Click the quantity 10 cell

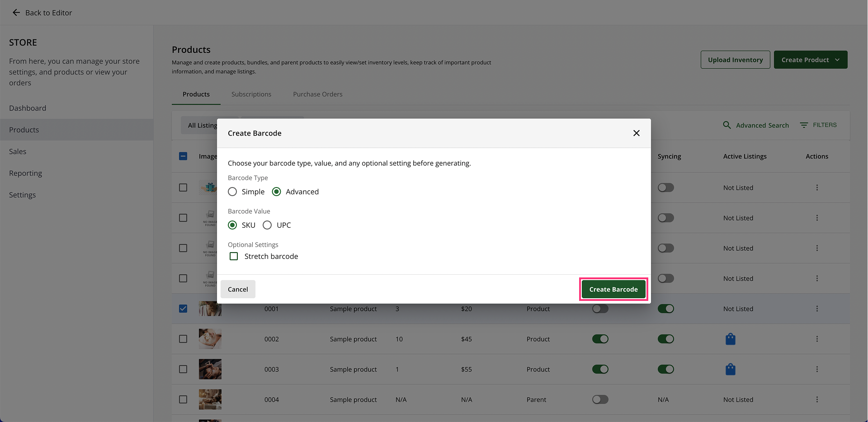tap(399, 339)
